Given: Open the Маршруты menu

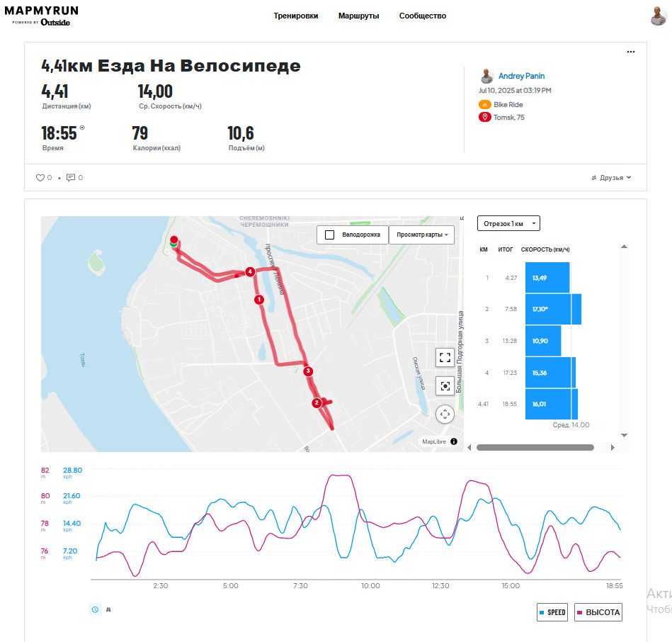Looking at the screenshot, I should (359, 16).
